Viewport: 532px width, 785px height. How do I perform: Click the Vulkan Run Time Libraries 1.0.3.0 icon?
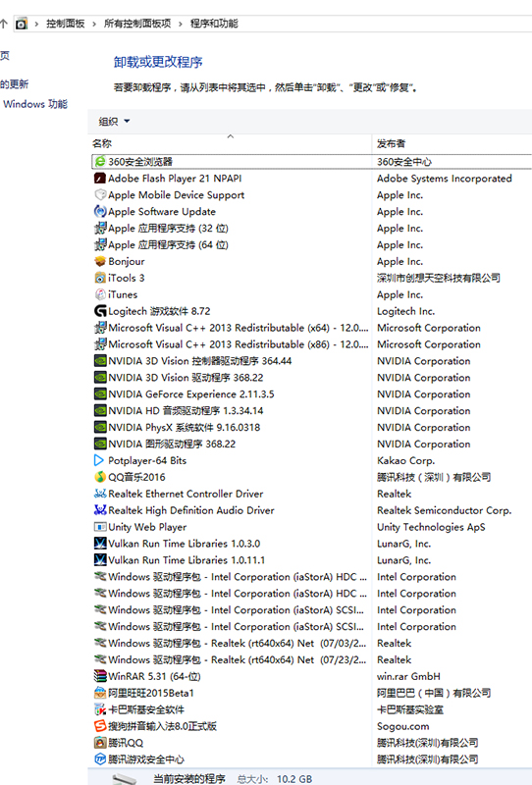100,544
